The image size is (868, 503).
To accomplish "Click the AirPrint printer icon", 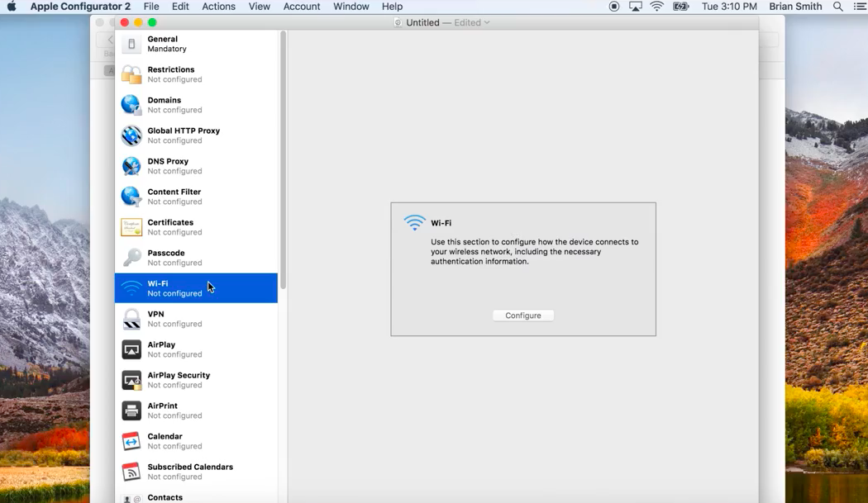I will tap(131, 410).
